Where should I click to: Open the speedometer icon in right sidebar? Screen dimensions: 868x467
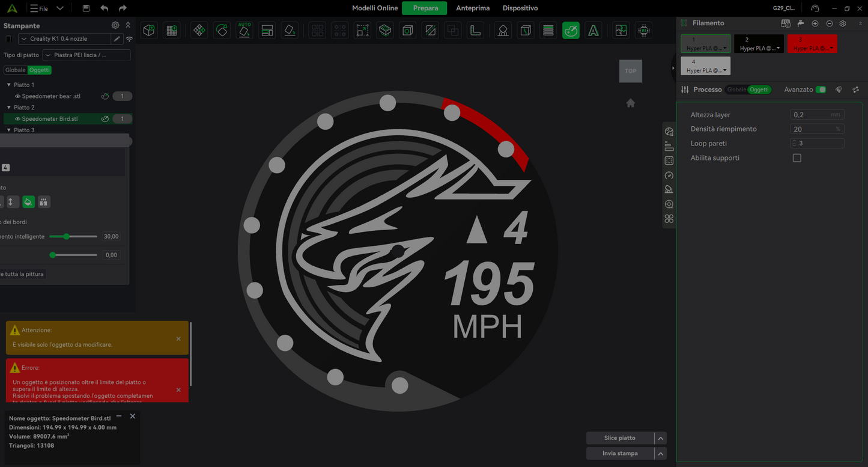pyautogui.click(x=669, y=175)
